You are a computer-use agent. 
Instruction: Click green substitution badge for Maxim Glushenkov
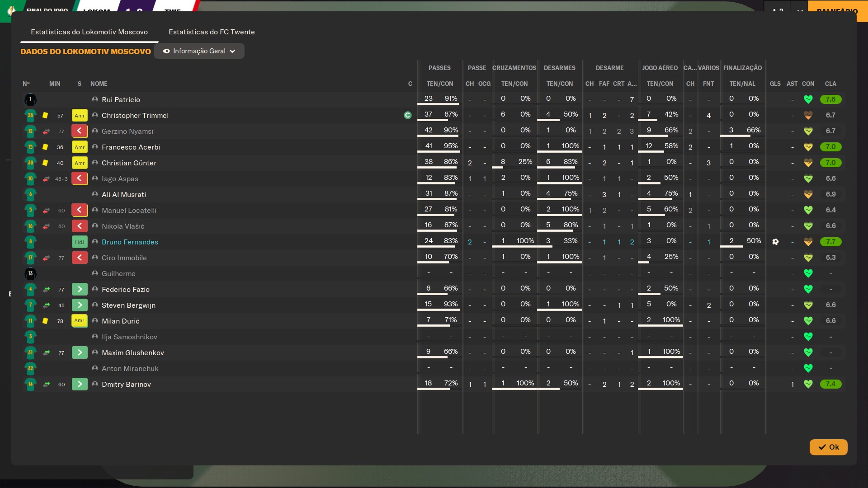(80, 352)
